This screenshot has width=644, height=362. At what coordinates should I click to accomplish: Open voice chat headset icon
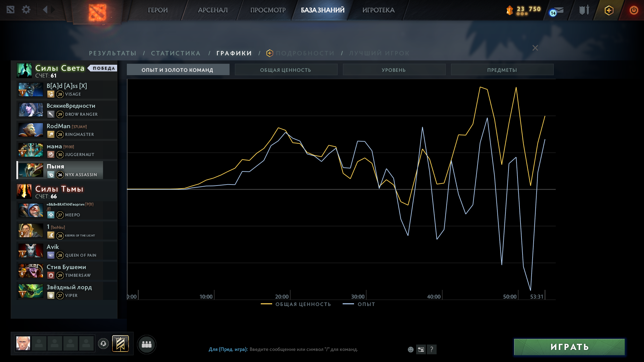[103, 344]
